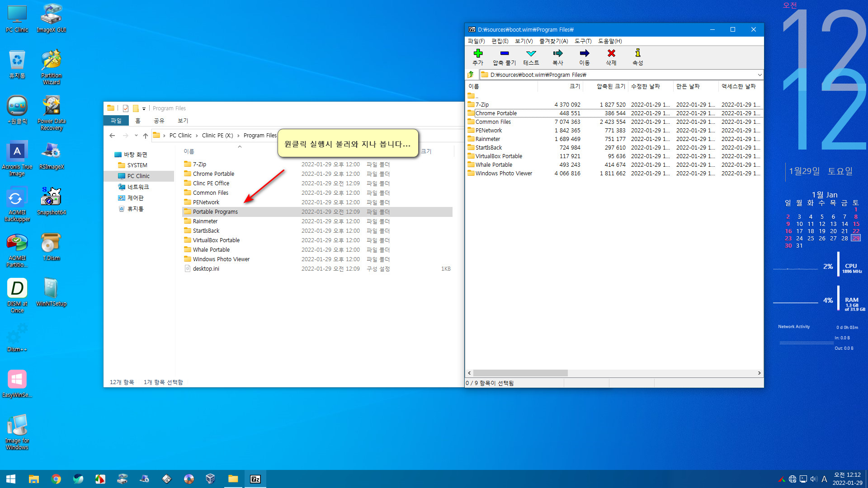
Task: Open AOMEI Backupper desktop shortcut
Action: pos(17,204)
